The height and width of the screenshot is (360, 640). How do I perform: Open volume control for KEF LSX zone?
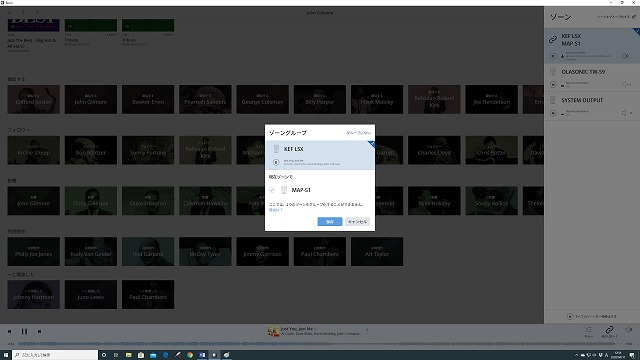[x=625, y=56]
